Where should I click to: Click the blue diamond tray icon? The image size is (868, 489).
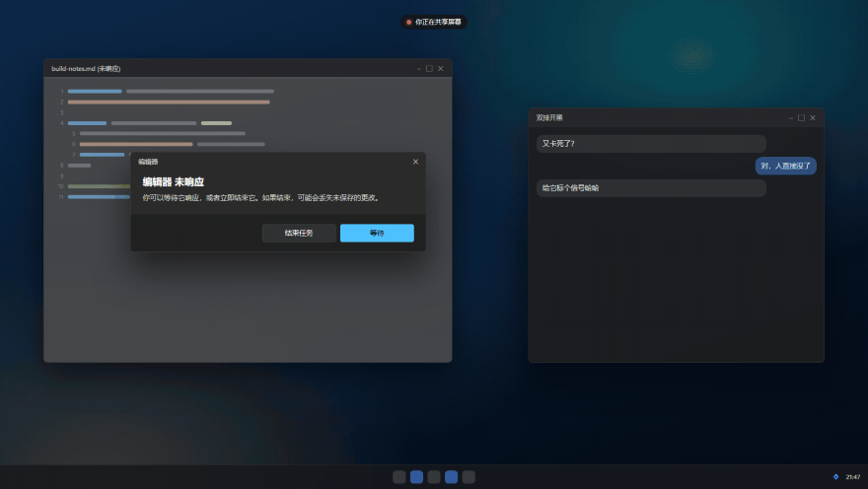835,477
